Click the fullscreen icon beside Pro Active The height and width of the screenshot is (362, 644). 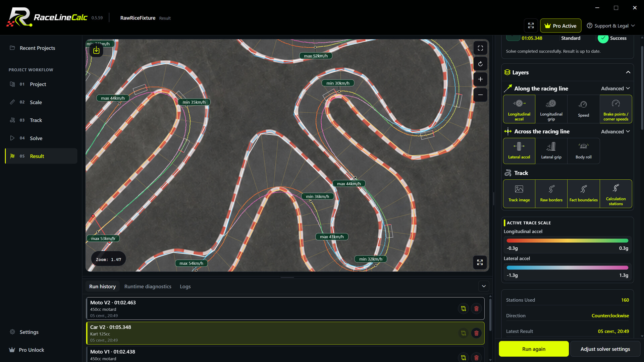click(531, 25)
